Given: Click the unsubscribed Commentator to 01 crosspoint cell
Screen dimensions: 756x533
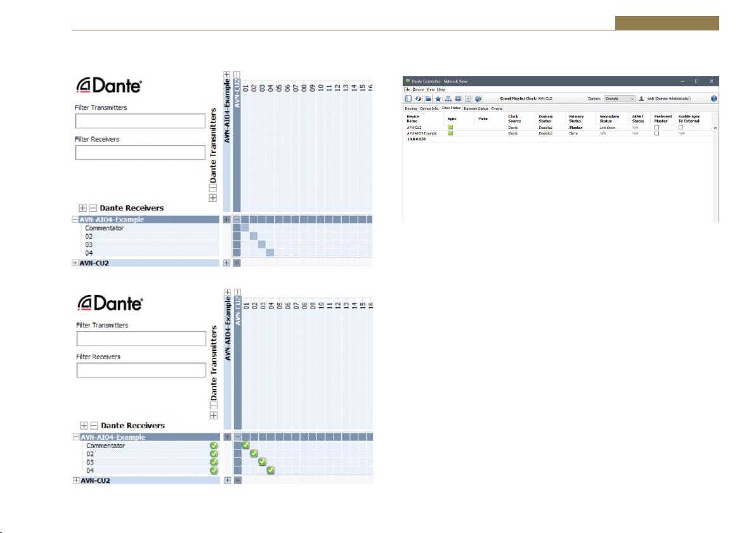Looking at the screenshot, I should (245, 228).
